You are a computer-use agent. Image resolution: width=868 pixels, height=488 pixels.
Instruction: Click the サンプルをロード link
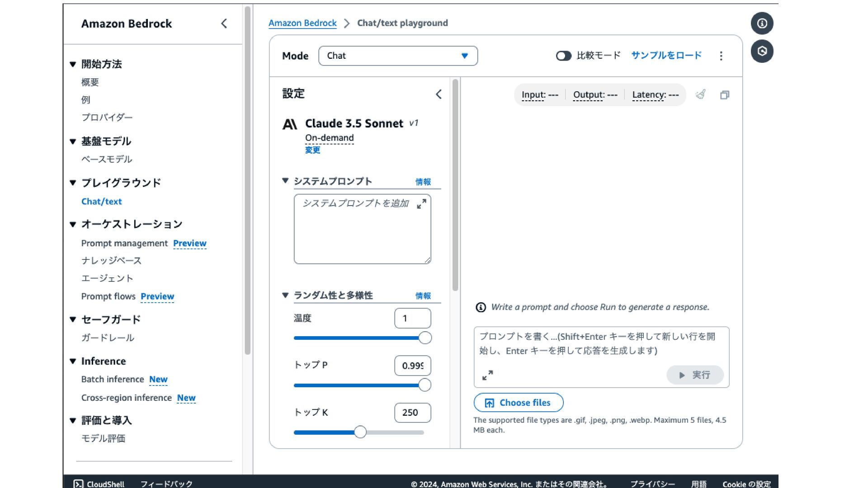pyautogui.click(x=666, y=56)
